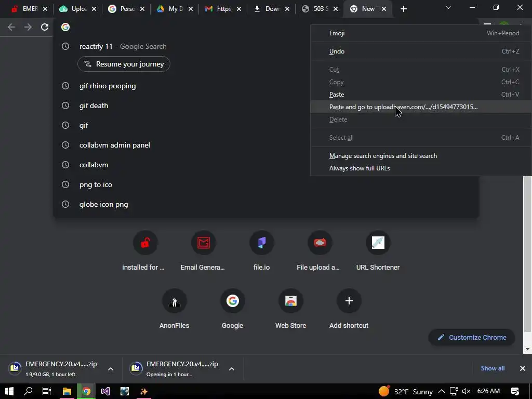Screen dimensions: 532x399
Task: Choose Paste and go to uploadhaven.com
Action: coord(421,107)
